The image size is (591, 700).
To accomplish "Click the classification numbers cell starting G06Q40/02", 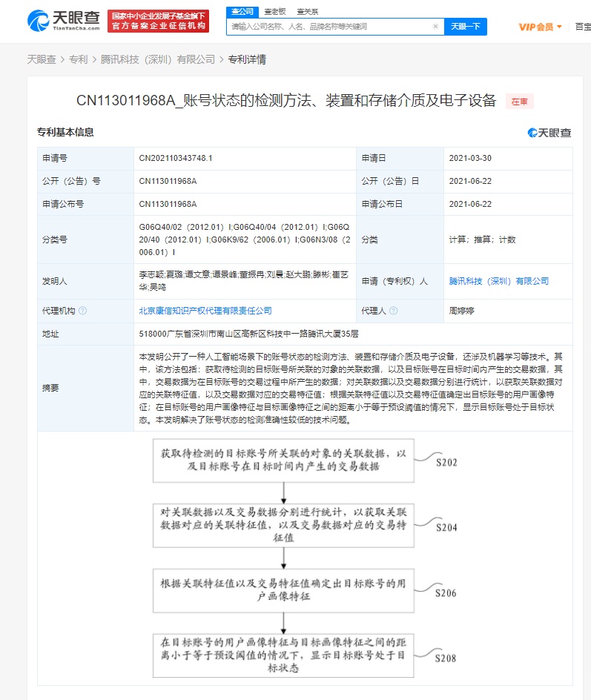I will tap(245, 240).
